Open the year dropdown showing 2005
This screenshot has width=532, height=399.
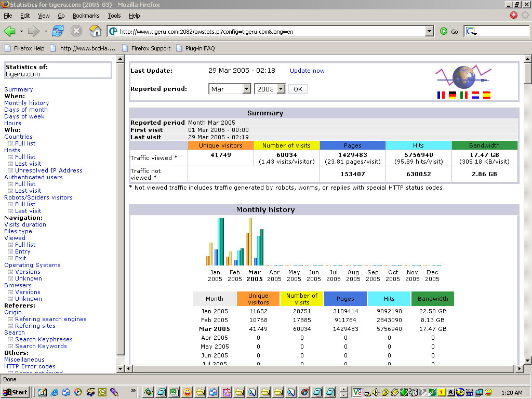281,89
